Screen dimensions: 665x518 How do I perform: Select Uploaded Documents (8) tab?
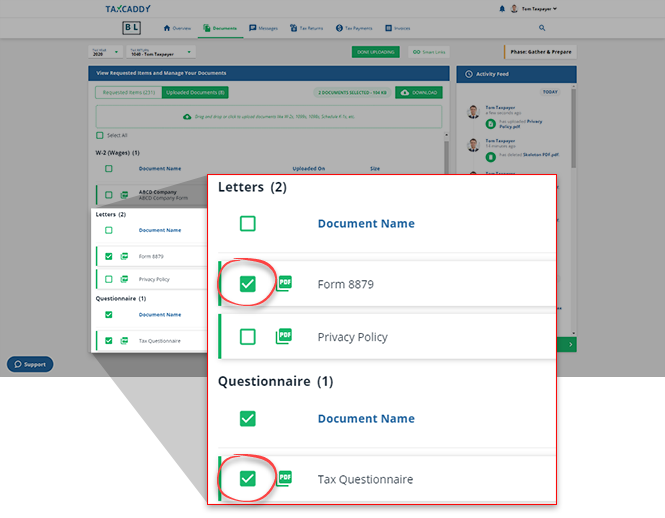(195, 92)
